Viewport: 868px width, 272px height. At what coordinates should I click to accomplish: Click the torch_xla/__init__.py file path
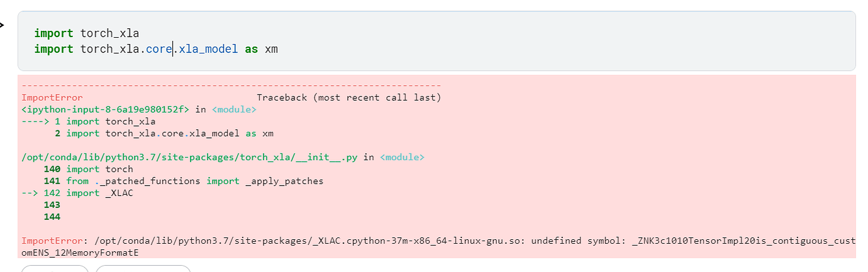tap(189, 157)
